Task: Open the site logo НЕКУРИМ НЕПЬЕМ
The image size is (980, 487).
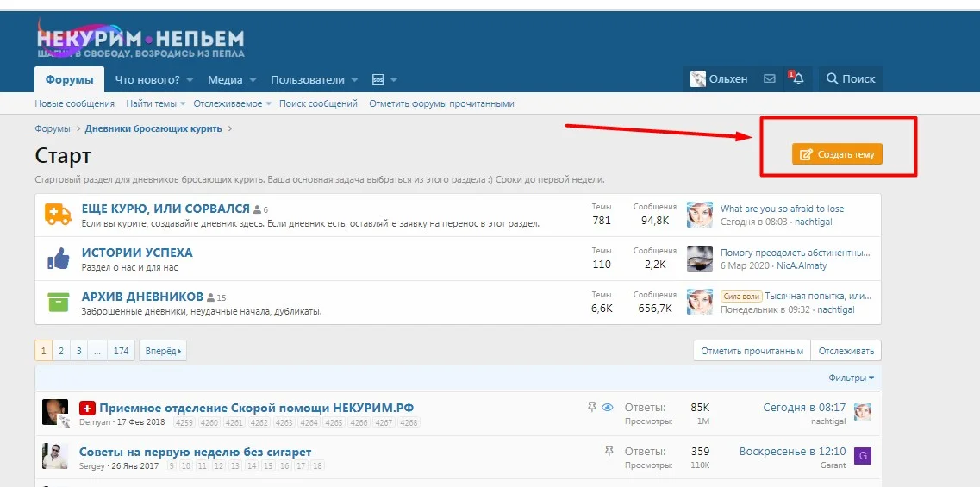Action: tap(140, 40)
